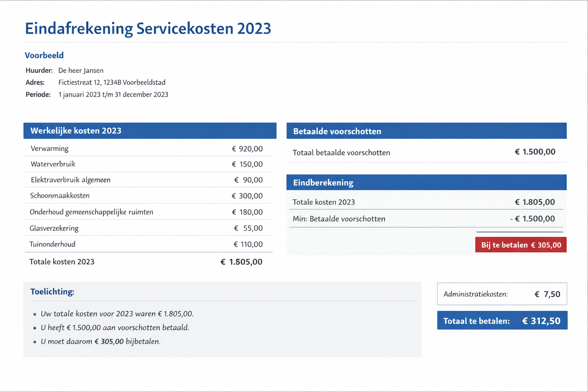
Task: Click the Toelichting heading
Action: [52, 292]
